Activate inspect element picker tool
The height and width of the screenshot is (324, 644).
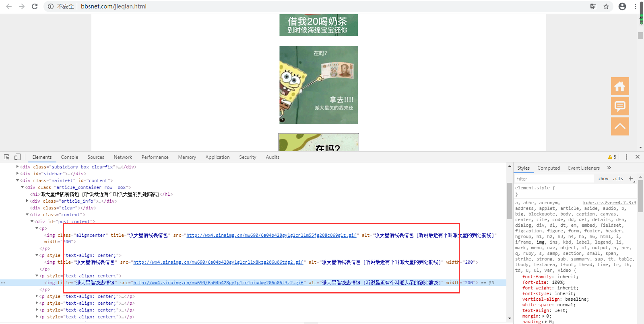[7, 157]
